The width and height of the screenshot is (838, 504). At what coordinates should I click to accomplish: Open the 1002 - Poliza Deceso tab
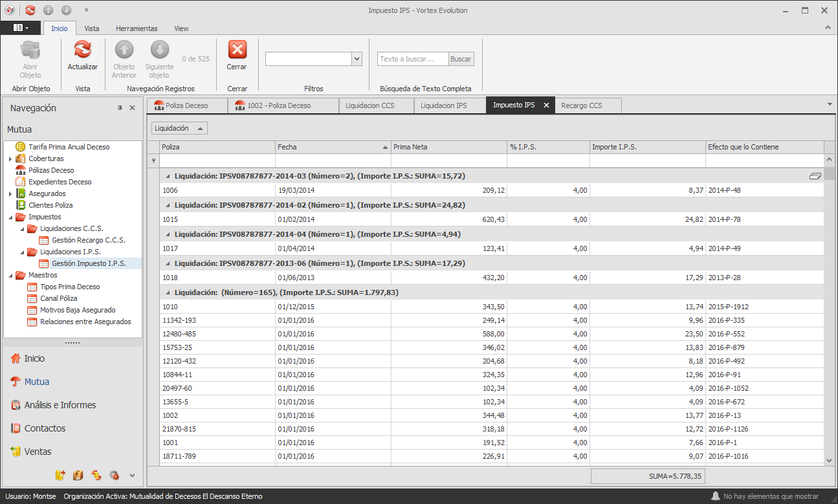[x=283, y=105]
